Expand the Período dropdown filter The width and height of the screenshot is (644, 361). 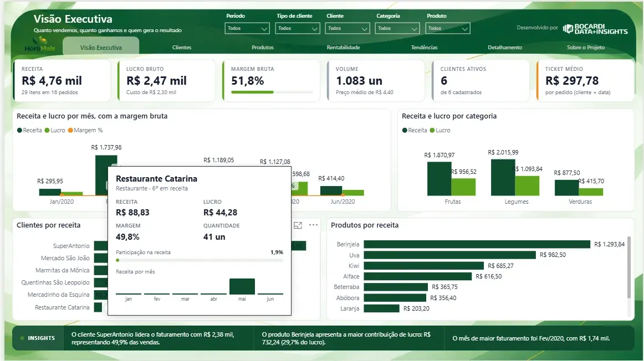pyautogui.click(x=247, y=28)
